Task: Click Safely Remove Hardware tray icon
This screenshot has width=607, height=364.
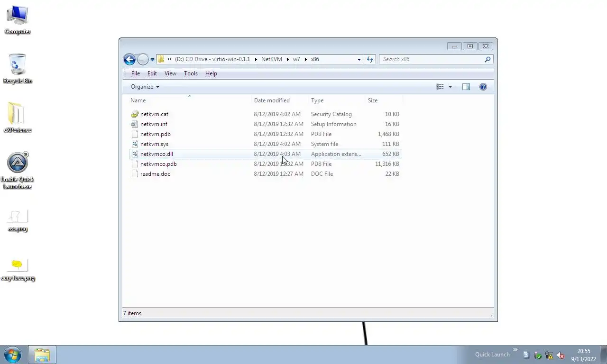Action: point(538,355)
